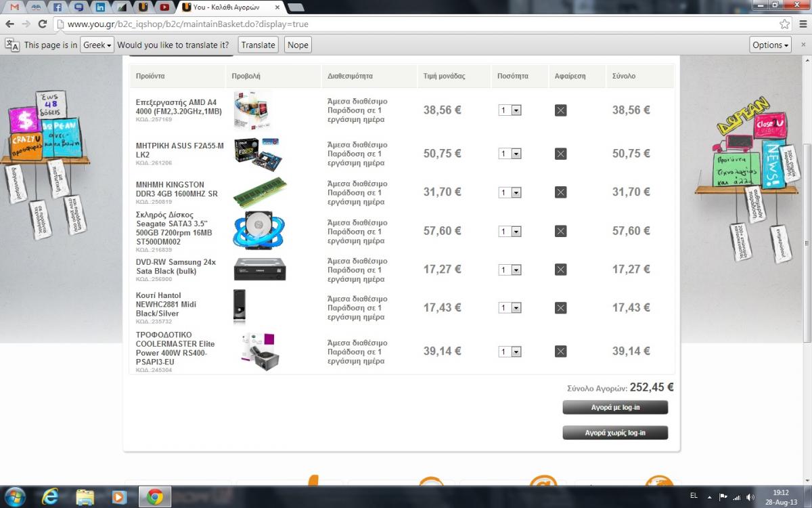This screenshot has height=508, width=812.
Task: Open the Action Center flag icon
Action: 723,497
